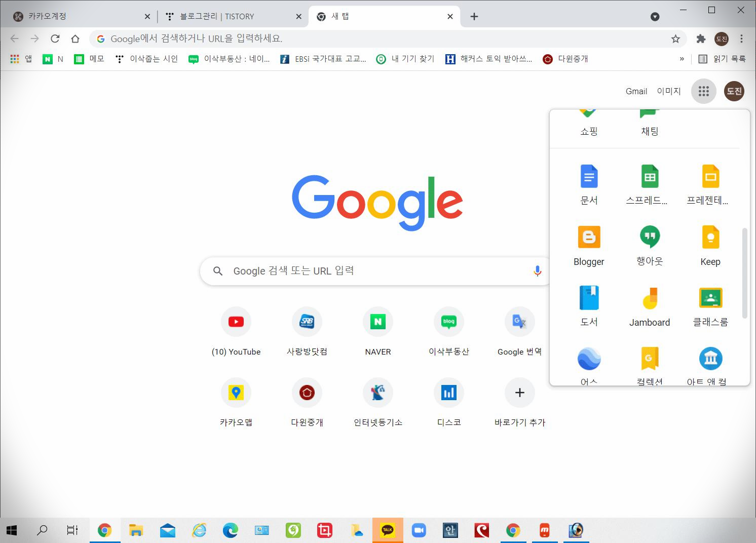Screen dimensions: 756x543
Task: Switch to 블로그관리 TISTORY tab
Action: click(233, 16)
